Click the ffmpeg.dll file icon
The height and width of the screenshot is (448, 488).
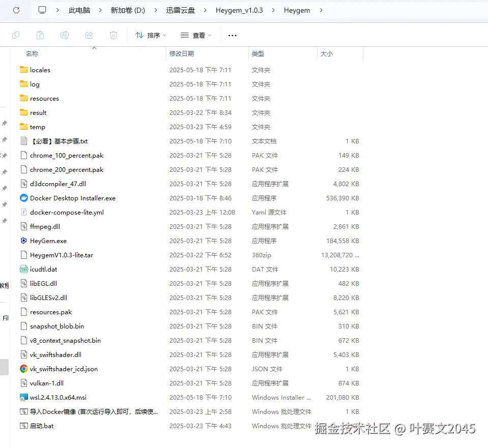pyautogui.click(x=24, y=226)
